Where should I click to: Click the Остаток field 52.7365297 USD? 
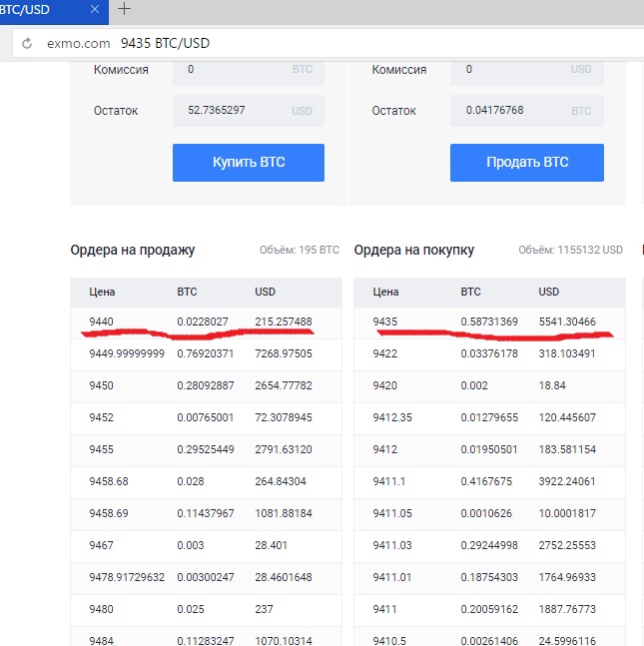click(x=249, y=111)
